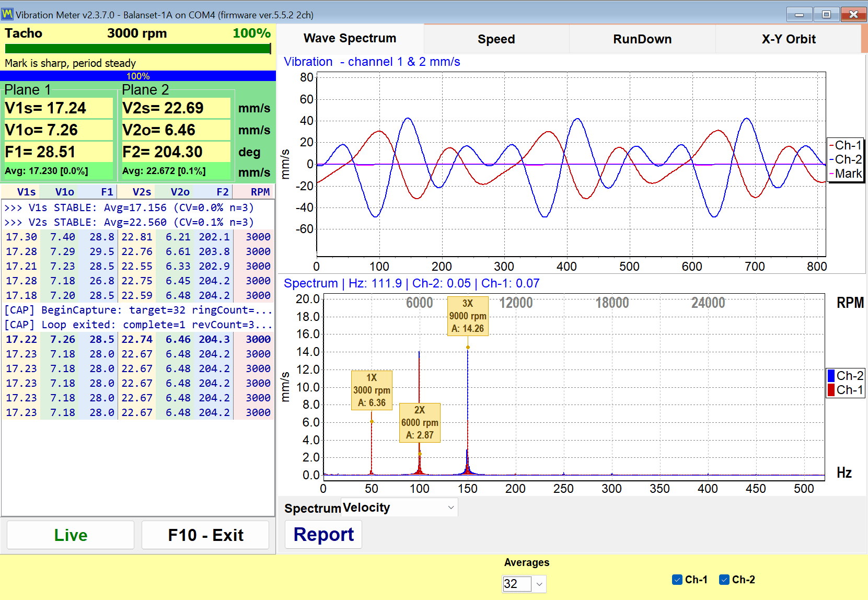Click the 6.61 V2o value in log
This screenshot has width=868, height=600.
click(x=178, y=251)
